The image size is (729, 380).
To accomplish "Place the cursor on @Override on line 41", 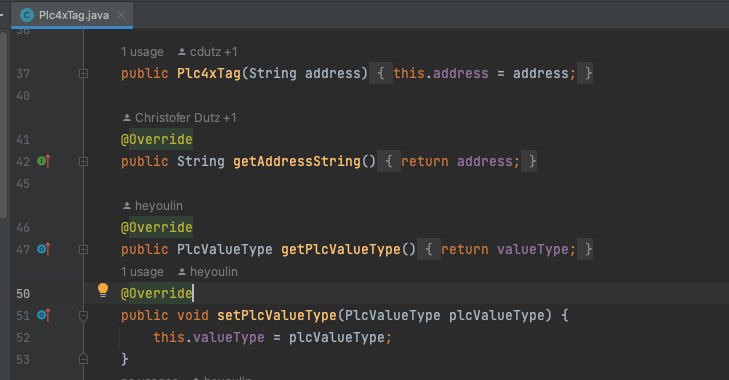I will pyautogui.click(x=157, y=140).
